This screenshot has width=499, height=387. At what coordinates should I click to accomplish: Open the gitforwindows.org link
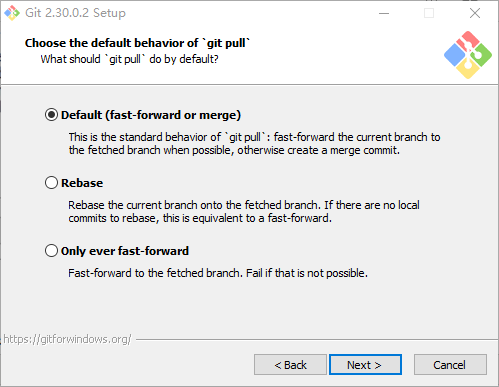click(67, 339)
